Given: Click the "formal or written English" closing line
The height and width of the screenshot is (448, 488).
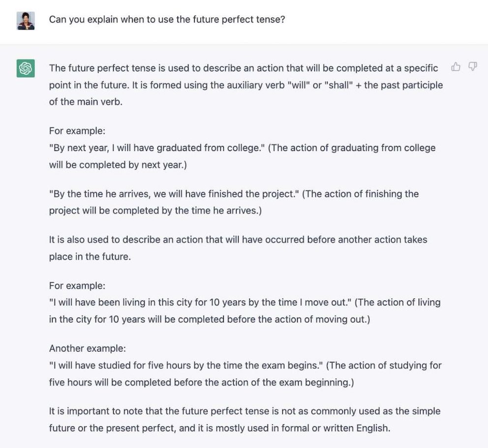Looking at the screenshot, I should point(219,428).
